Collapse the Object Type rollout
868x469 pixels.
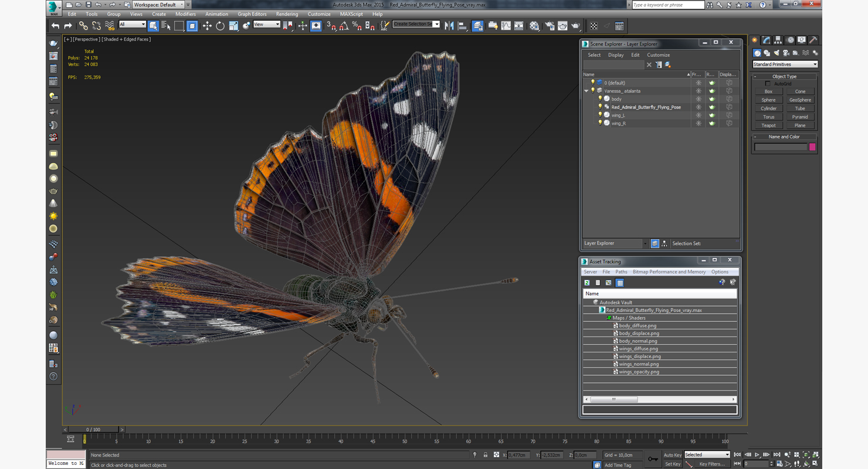[x=784, y=76]
